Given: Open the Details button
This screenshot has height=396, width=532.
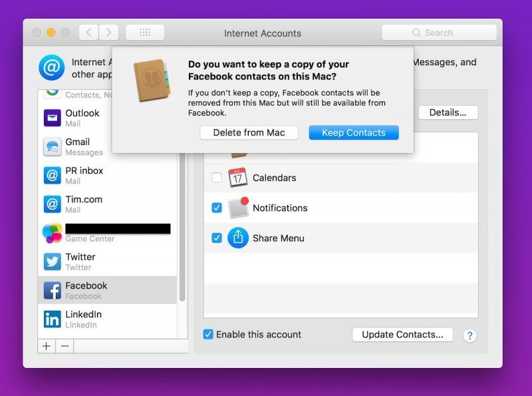Looking at the screenshot, I should point(448,112).
